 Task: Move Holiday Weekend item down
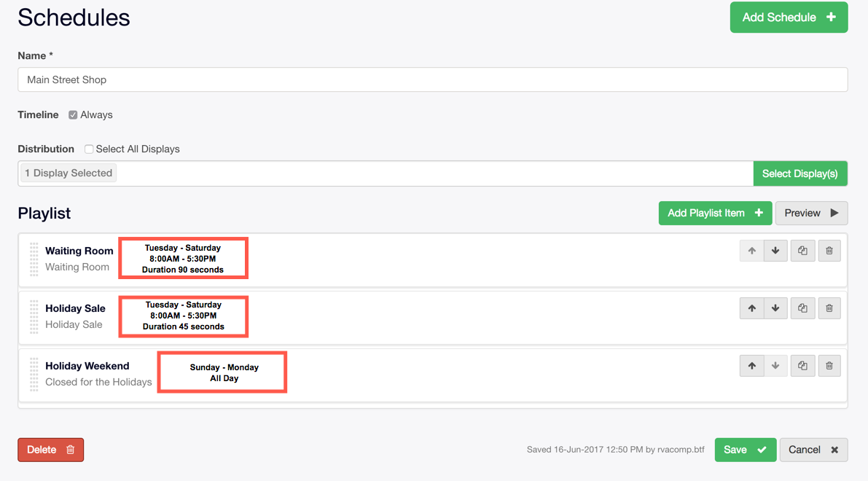pyautogui.click(x=775, y=366)
